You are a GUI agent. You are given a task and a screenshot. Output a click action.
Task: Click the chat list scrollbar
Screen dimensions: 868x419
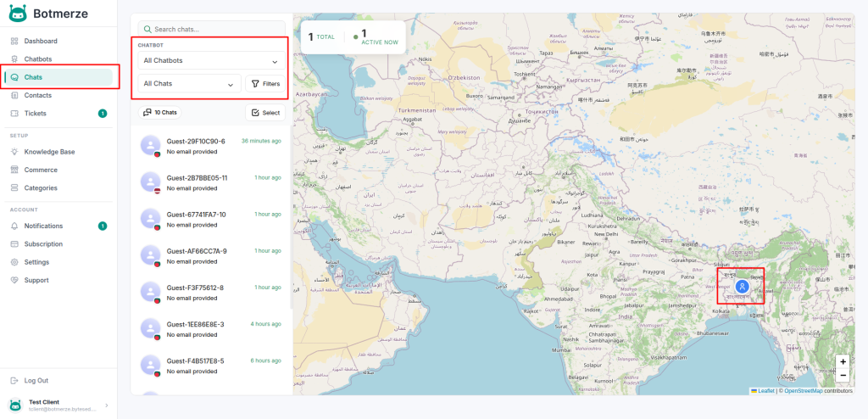click(292, 217)
